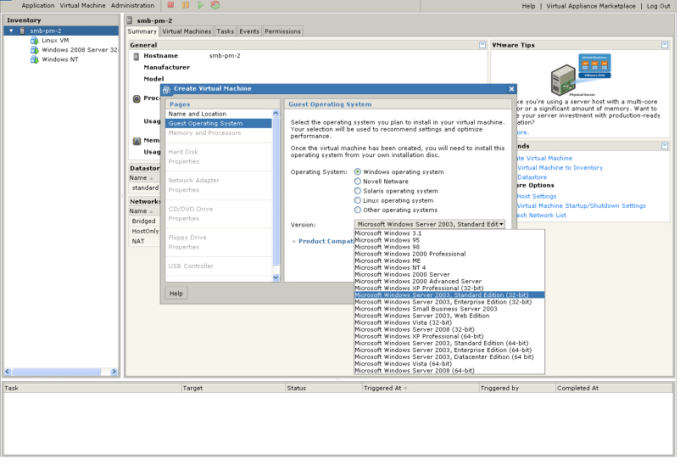The width and height of the screenshot is (680, 465).
Task: Close the Create Virtual Machine dialog
Action: coord(511,88)
